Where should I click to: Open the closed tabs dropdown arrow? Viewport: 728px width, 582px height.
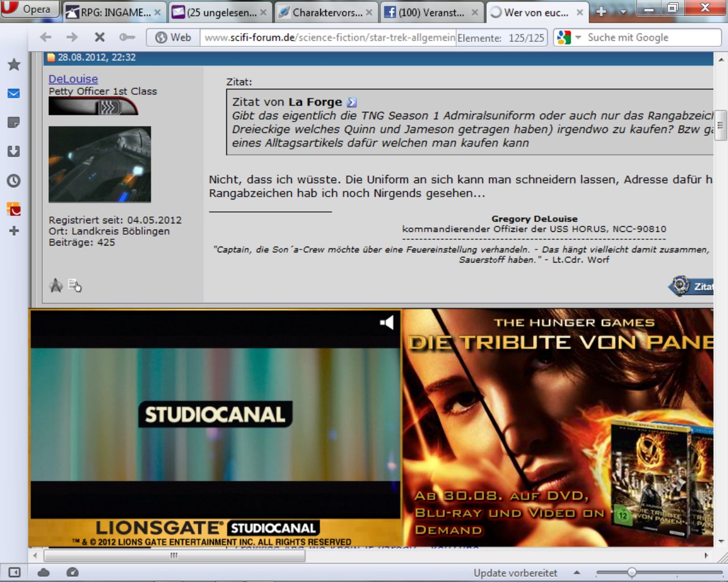click(623, 12)
